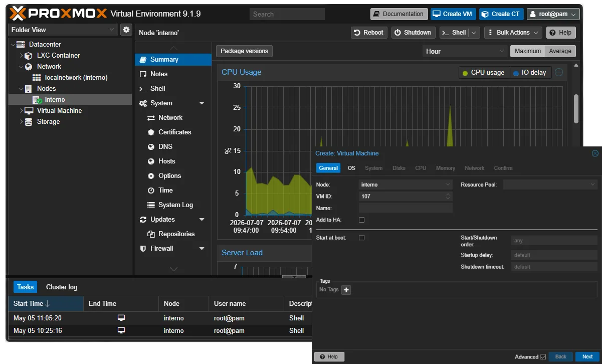Enable the Start at boot checkbox

[362, 238]
